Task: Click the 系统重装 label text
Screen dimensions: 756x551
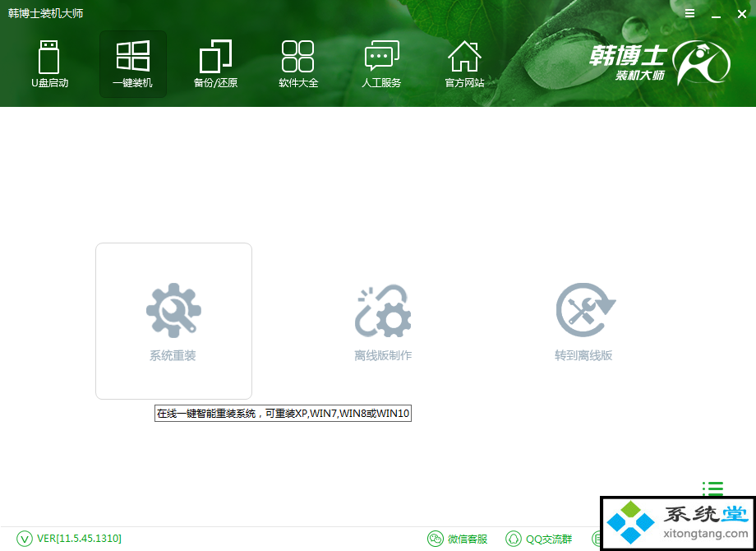Action: click(x=173, y=356)
